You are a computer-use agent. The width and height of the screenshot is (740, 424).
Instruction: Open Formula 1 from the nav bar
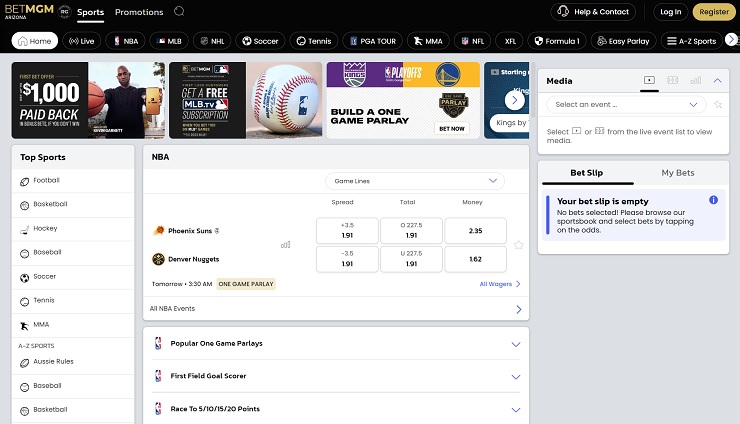(557, 41)
